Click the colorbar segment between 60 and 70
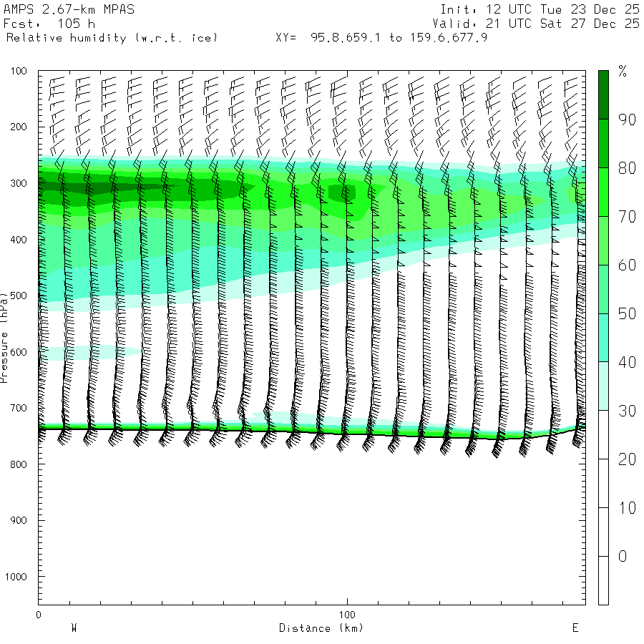This screenshot has height=644, width=644. tap(603, 240)
